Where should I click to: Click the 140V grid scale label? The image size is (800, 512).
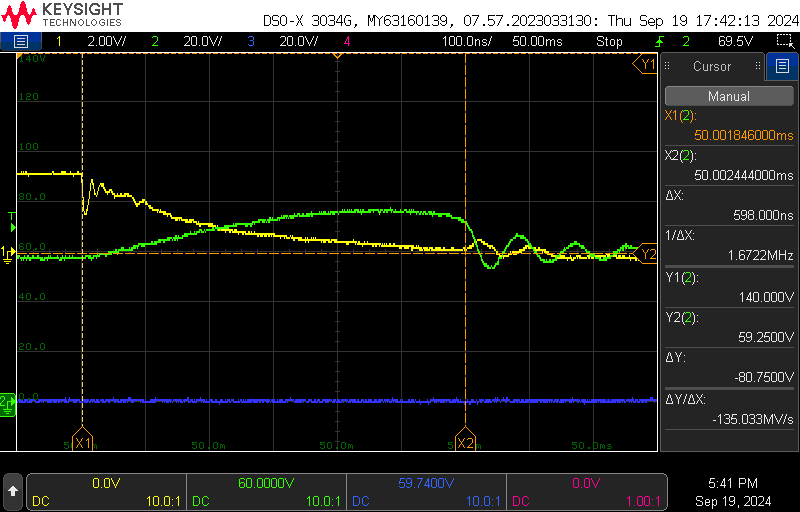33,59
